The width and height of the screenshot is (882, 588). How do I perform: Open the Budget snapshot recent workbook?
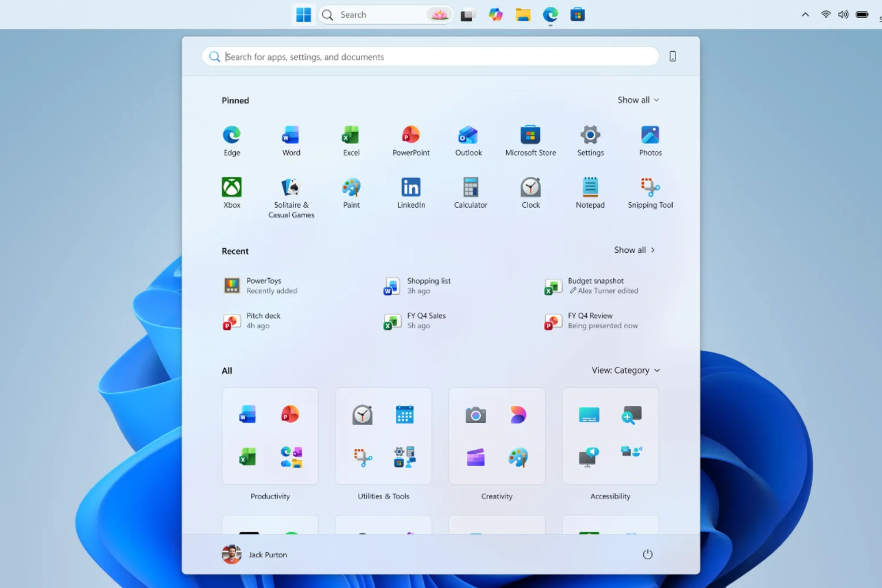[x=592, y=286]
